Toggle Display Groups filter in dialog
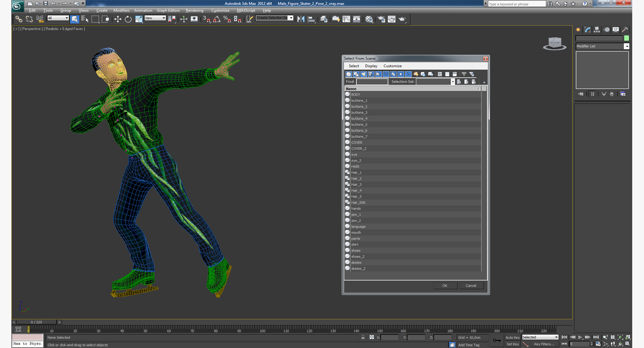The width and height of the screenshot is (644, 348). (x=393, y=74)
